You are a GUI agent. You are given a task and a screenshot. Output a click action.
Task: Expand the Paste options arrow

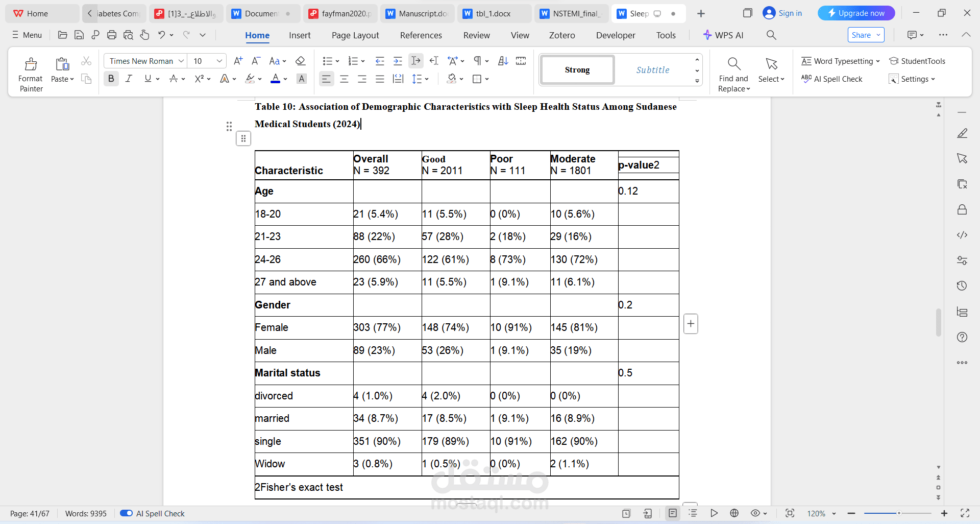click(x=72, y=79)
